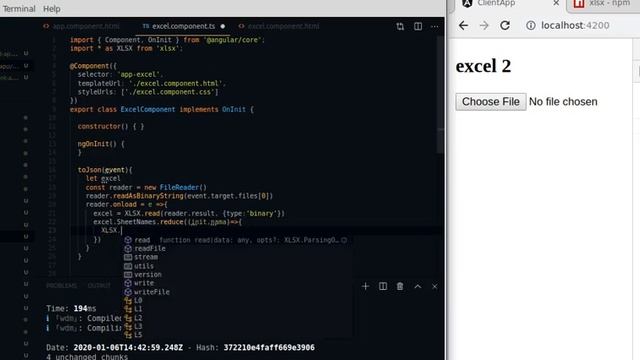This screenshot has width=640, height=360.
Task: Kill terminal with trash icon
Action: click(400, 287)
